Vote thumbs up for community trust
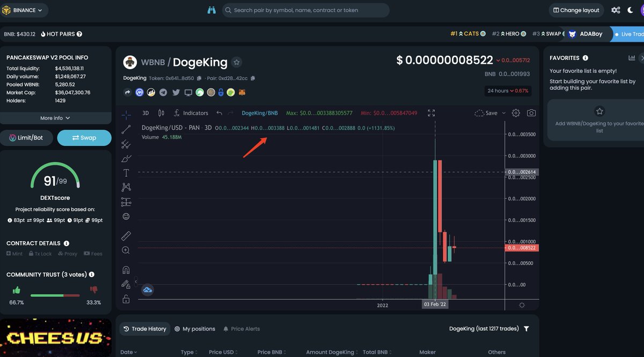Viewport: 644px width, 357px height. (x=17, y=290)
